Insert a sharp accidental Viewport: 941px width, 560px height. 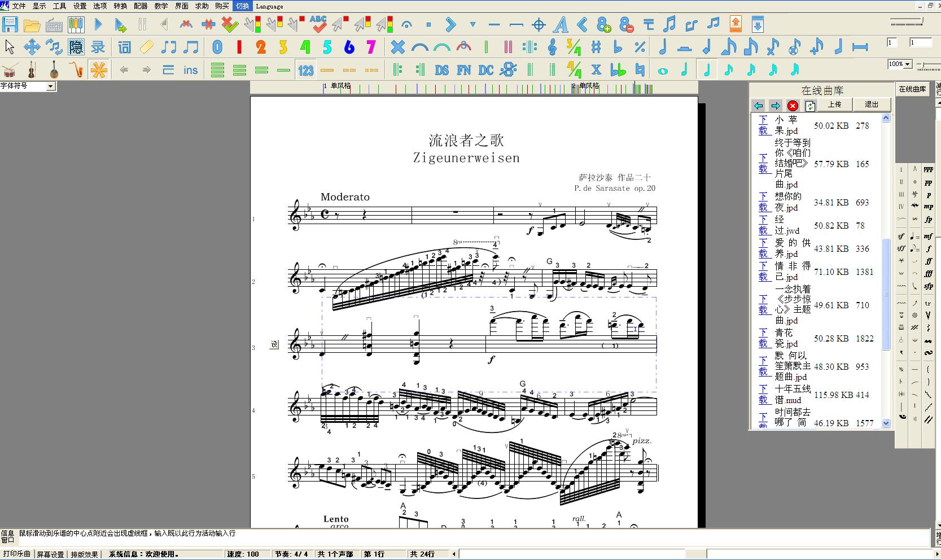tap(596, 47)
